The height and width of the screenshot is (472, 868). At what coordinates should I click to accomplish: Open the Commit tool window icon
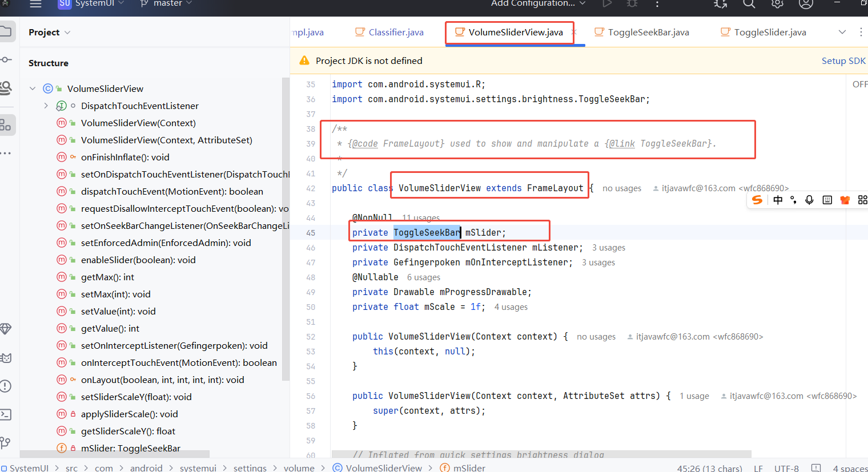pos(6,59)
